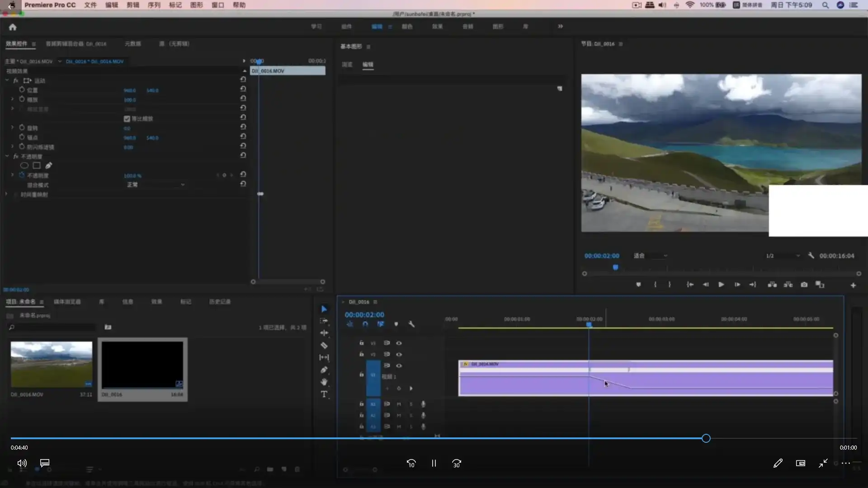The width and height of the screenshot is (868, 488).
Task: Switch to the 编辑 tab in Essential Graphics
Action: 368,65
